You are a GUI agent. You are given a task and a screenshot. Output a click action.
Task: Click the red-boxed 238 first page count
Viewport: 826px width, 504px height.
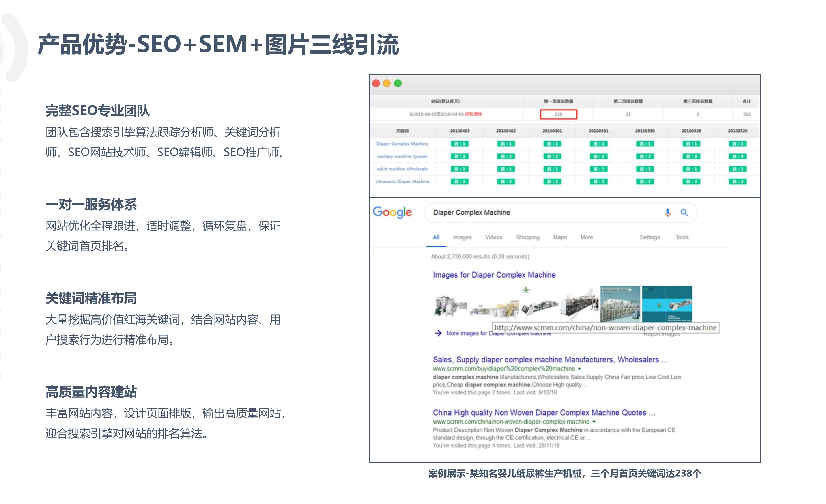click(x=558, y=114)
